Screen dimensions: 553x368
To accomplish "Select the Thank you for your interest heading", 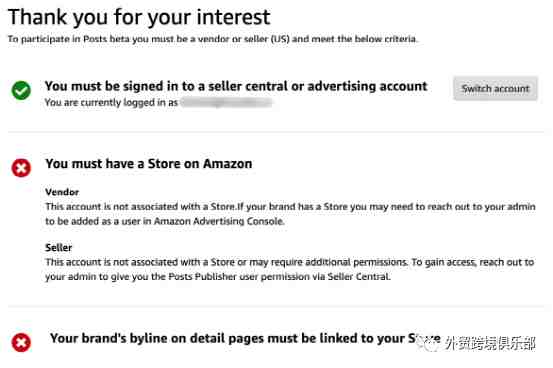I will 139,17.
